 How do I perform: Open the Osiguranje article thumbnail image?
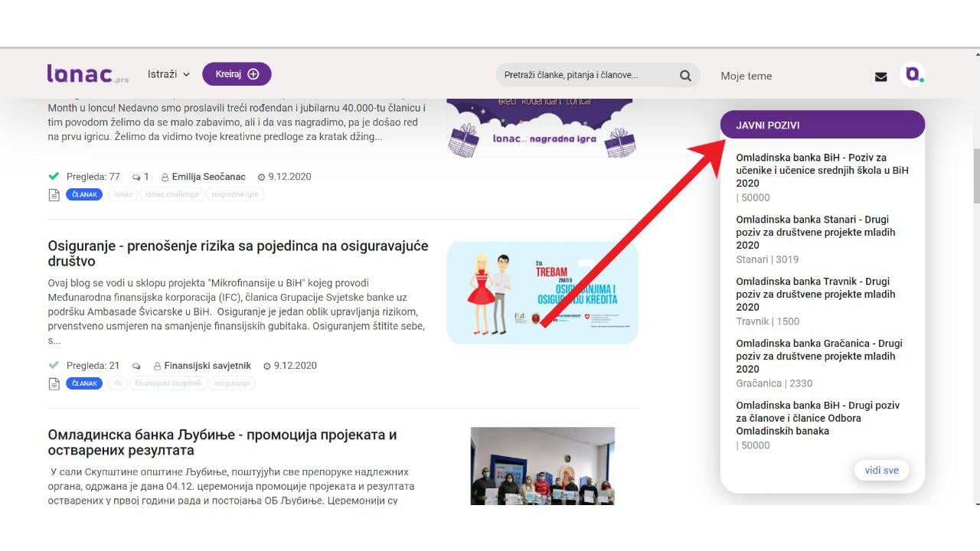click(542, 292)
